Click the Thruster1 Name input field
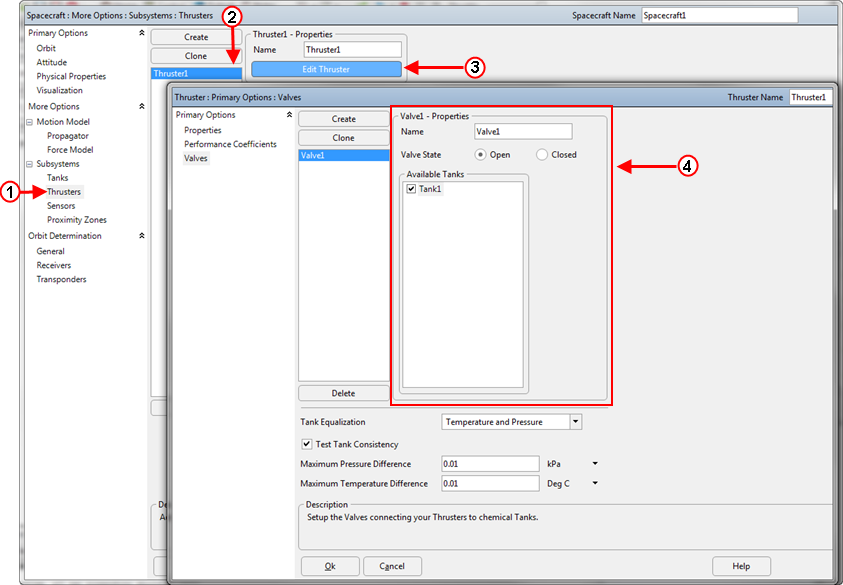 coord(352,50)
